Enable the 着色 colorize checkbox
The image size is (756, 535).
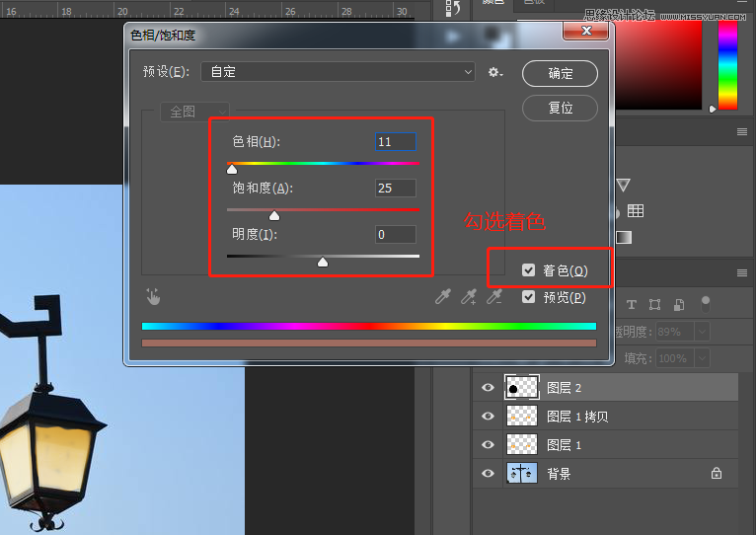pyautogui.click(x=528, y=270)
